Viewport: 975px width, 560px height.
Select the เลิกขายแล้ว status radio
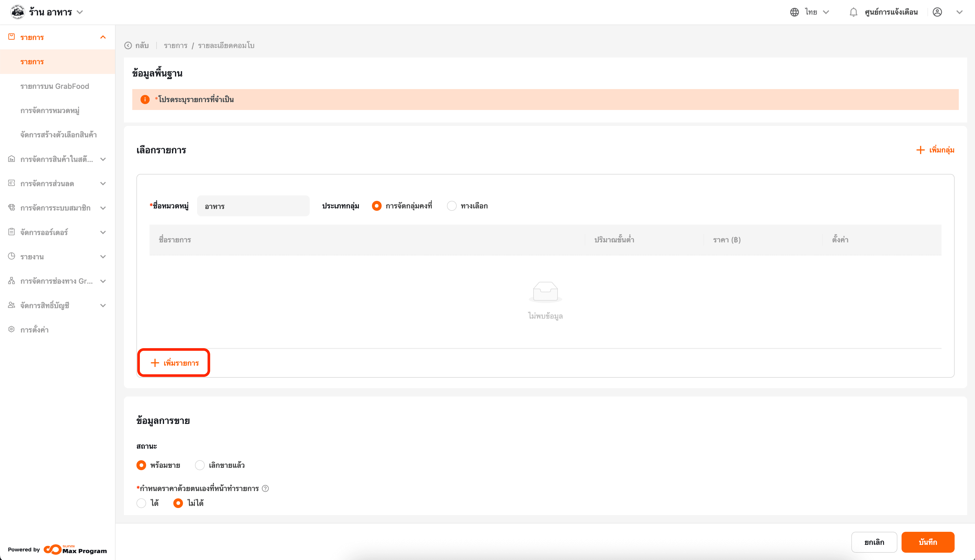pos(199,465)
